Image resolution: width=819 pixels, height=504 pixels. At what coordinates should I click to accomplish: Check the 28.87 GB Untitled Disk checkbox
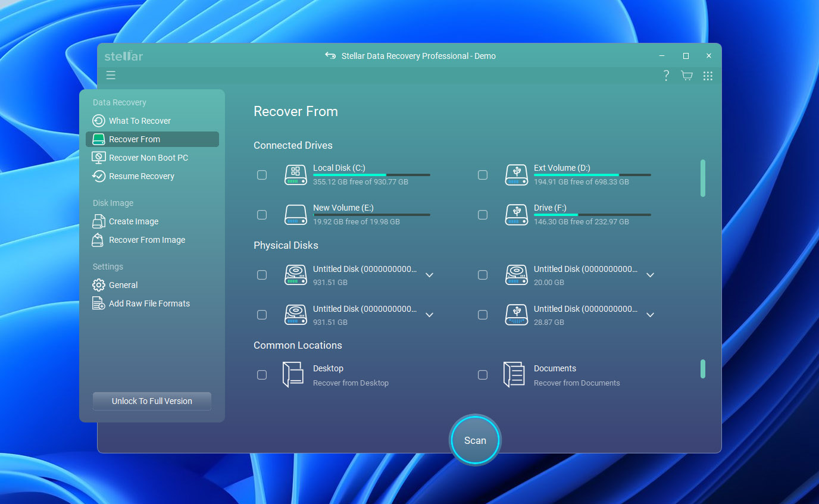pos(483,315)
